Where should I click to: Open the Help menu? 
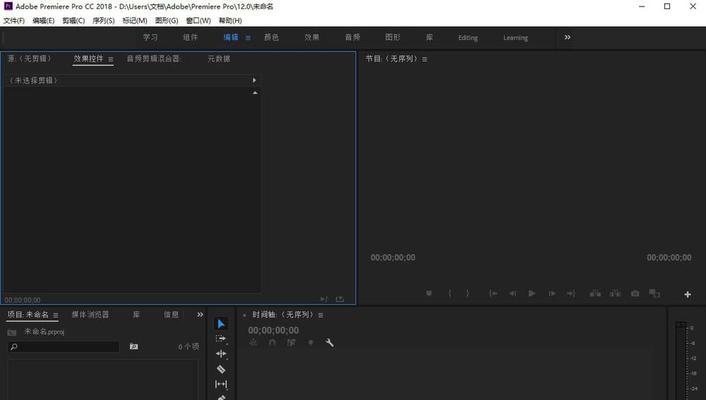[230, 21]
